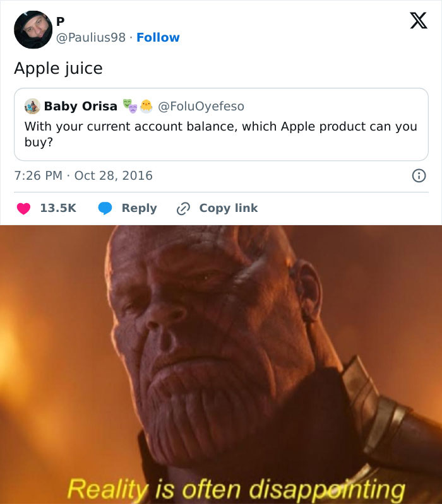Click the 13.5K likes count
This screenshot has width=442, height=504.
pyautogui.click(x=58, y=208)
